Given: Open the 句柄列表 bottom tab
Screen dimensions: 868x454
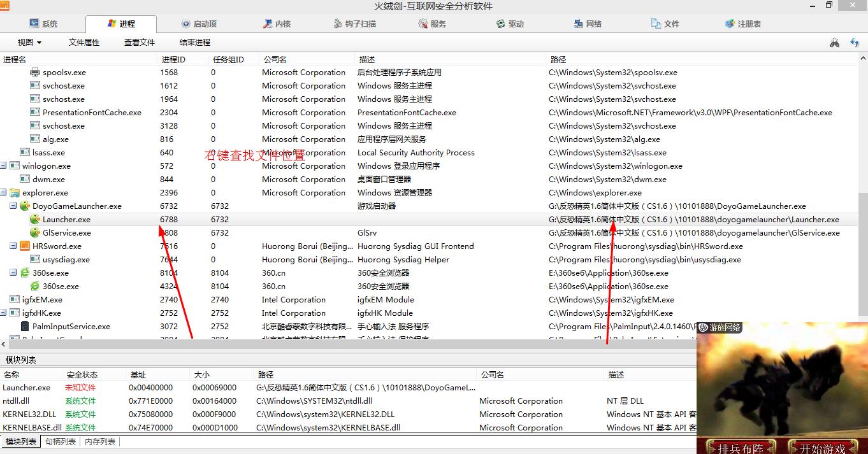Looking at the screenshot, I should 61,442.
